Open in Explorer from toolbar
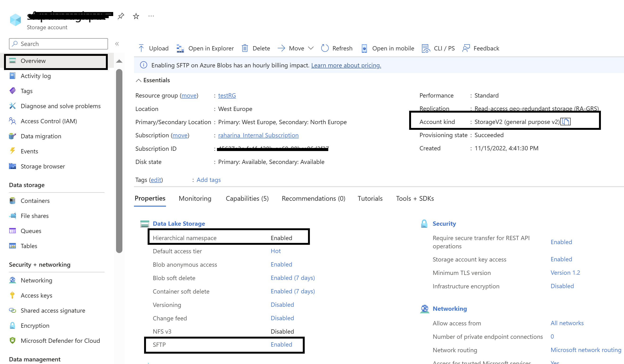 coord(205,48)
